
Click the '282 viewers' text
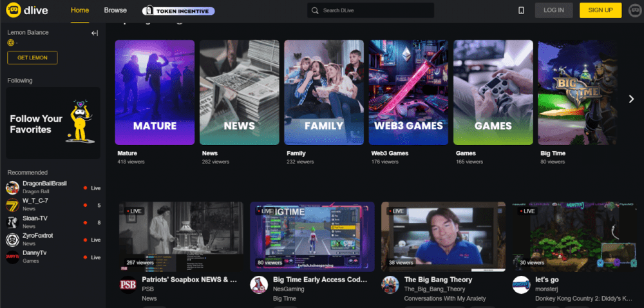coord(216,162)
